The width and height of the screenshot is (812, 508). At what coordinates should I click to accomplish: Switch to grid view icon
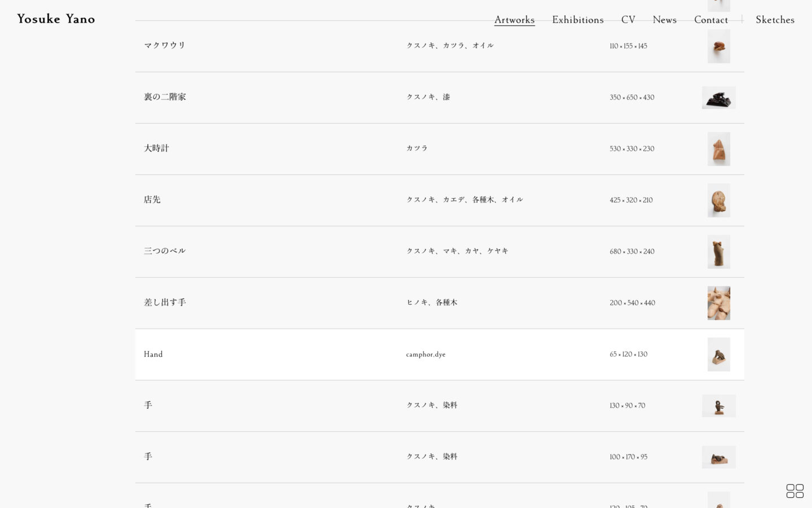coord(795,491)
